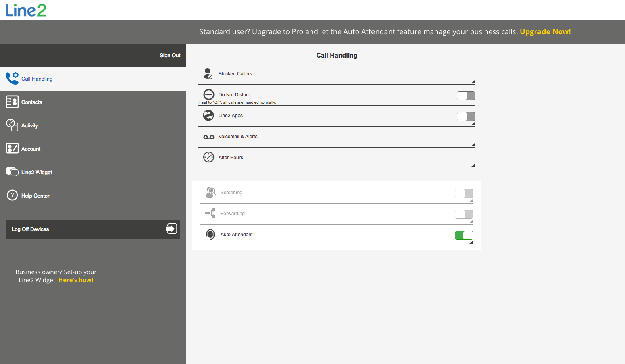Click the Auto Attendant headset icon
The height and width of the screenshot is (364, 625).
tap(210, 235)
